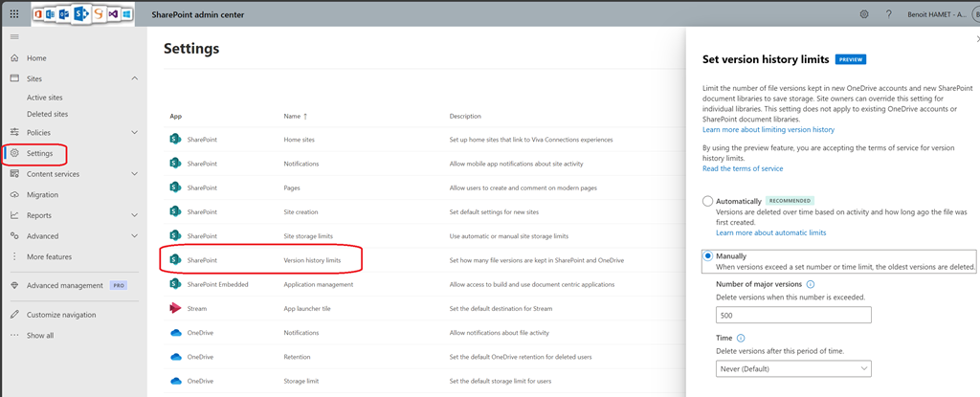
Task: Expand the Reports navigation section
Action: pos(133,215)
